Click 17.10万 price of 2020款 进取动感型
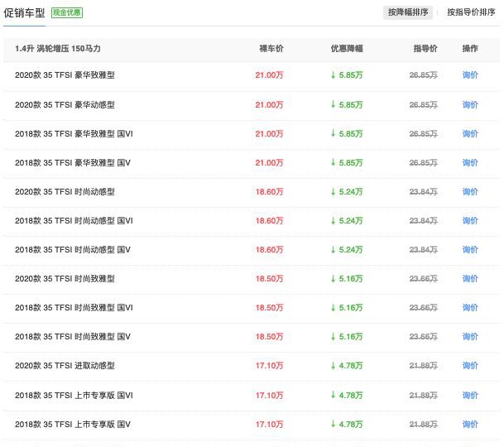504x447 pixels. click(x=269, y=365)
